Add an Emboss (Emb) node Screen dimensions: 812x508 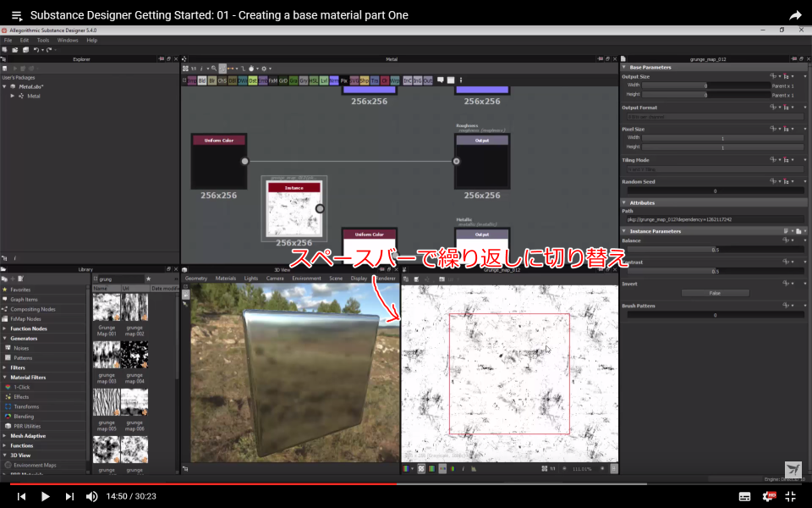(263, 81)
